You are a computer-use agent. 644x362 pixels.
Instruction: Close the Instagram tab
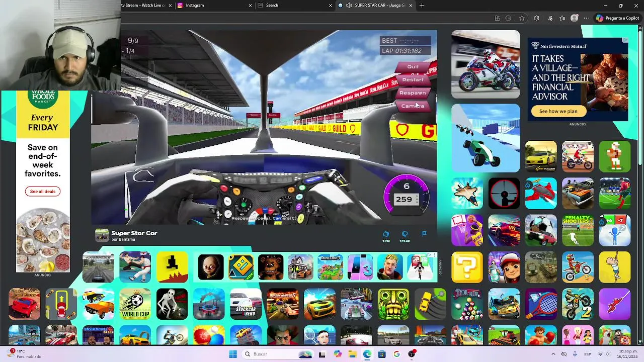(250, 6)
